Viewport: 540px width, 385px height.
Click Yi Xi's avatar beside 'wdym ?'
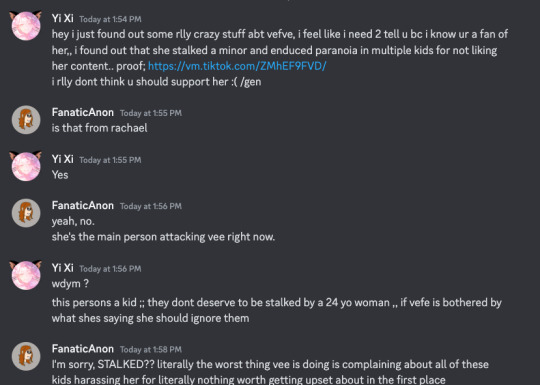click(26, 275)
